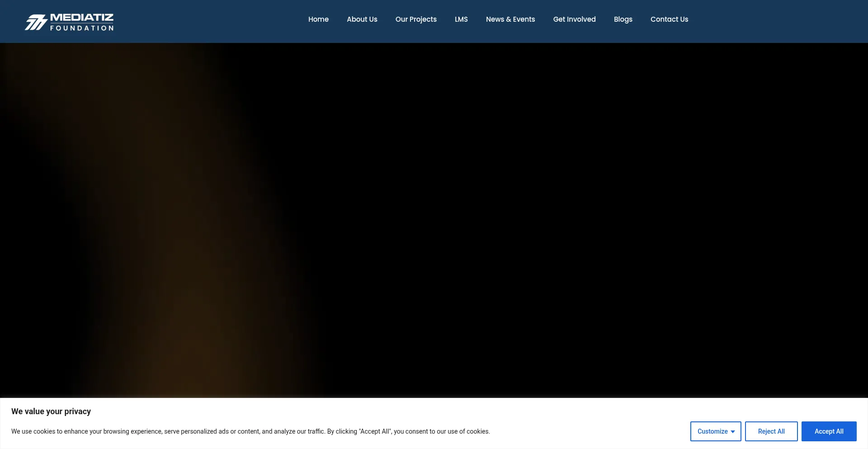This screenshot has height=449, width=868.
Task: Click the Mediatiz striped logo icon
Action: 36,22
